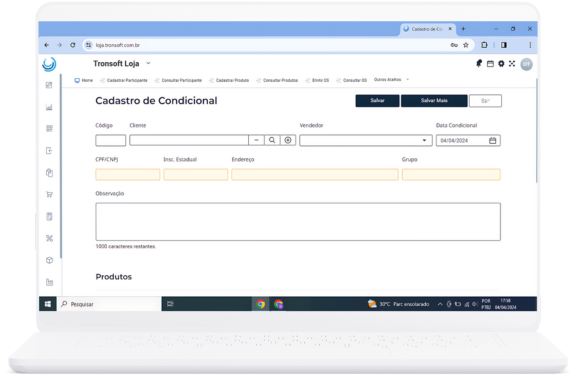Focus the Cliente input field
The width and height of the screenshot is (576, 375).
(189, 140)
